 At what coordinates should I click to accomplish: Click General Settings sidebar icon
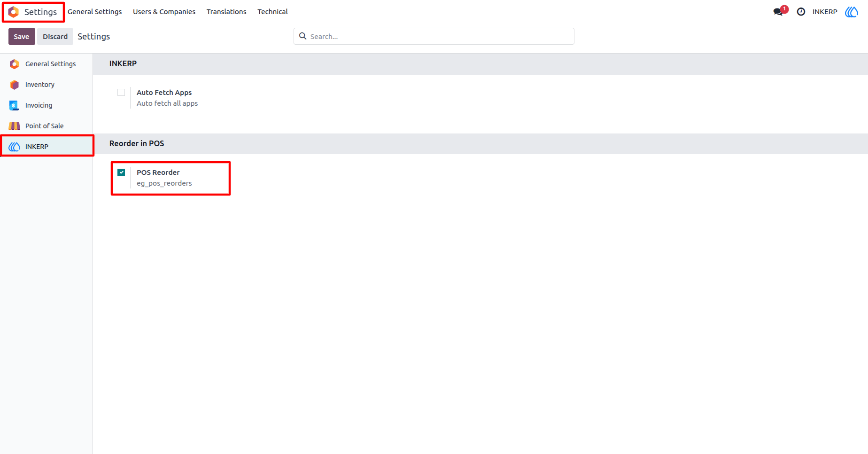[15, 64]
